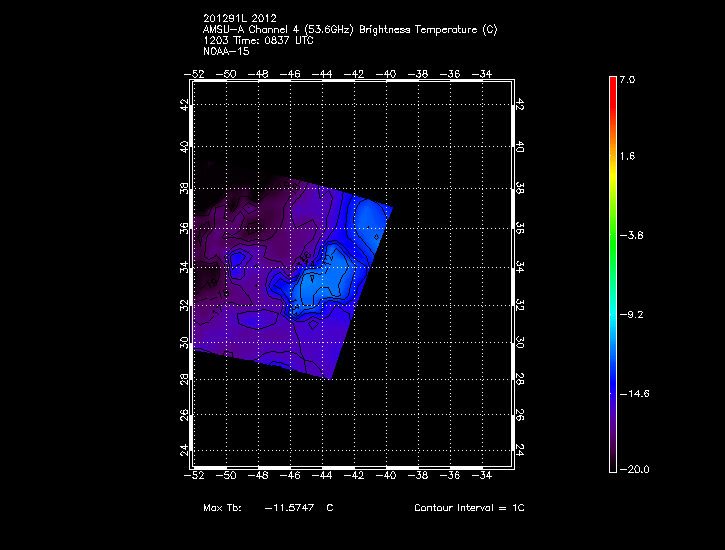Click the Contour Interval = 1C text

(x=469, y=508)
